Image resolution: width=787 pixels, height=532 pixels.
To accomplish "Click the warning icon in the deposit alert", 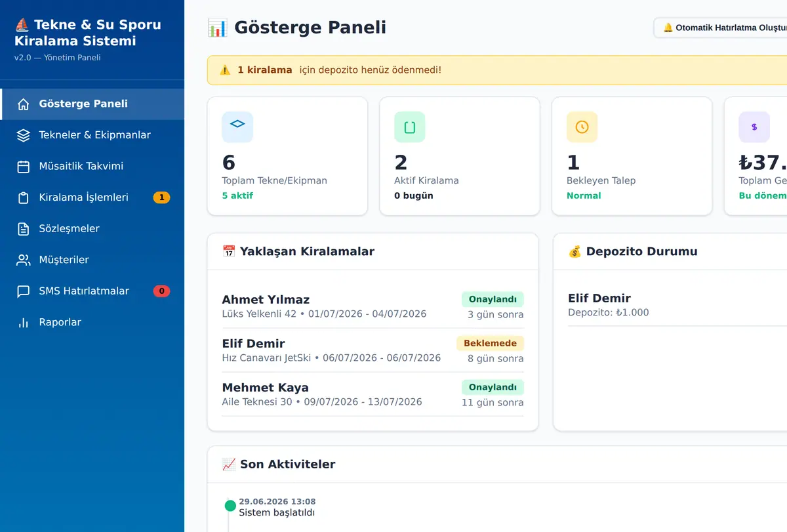I will pos(225,70).
